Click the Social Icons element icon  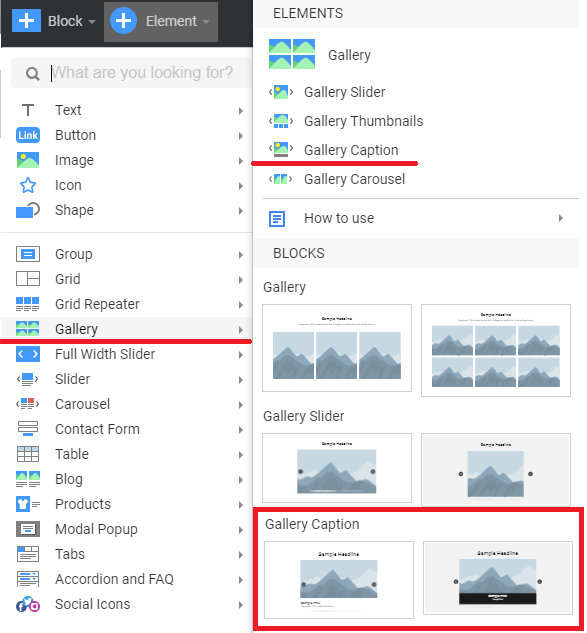[x=28, y=604]
